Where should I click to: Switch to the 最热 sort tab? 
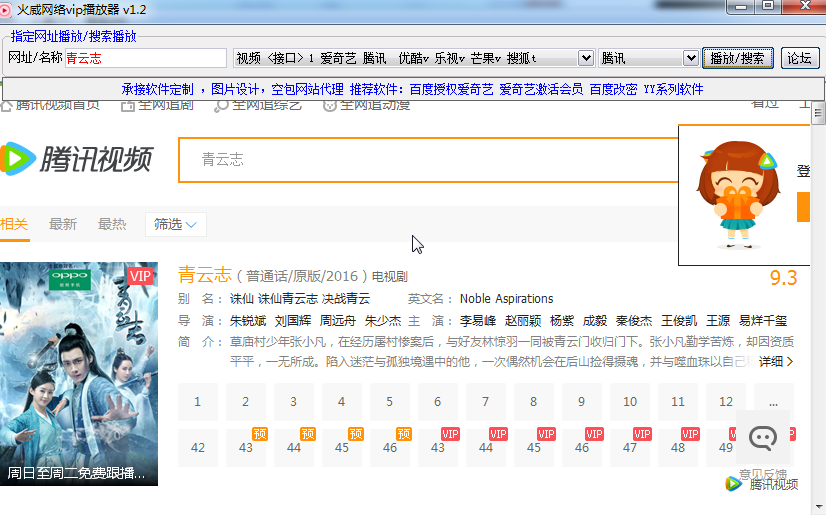click(x=112, y=224)
